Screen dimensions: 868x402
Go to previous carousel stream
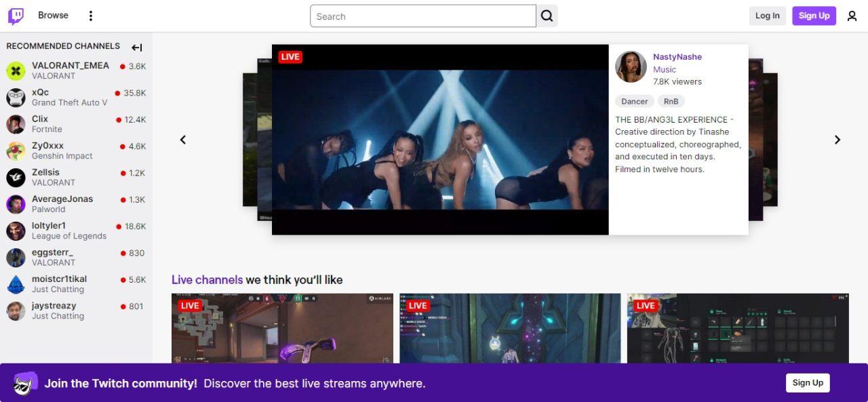[182, 140]
